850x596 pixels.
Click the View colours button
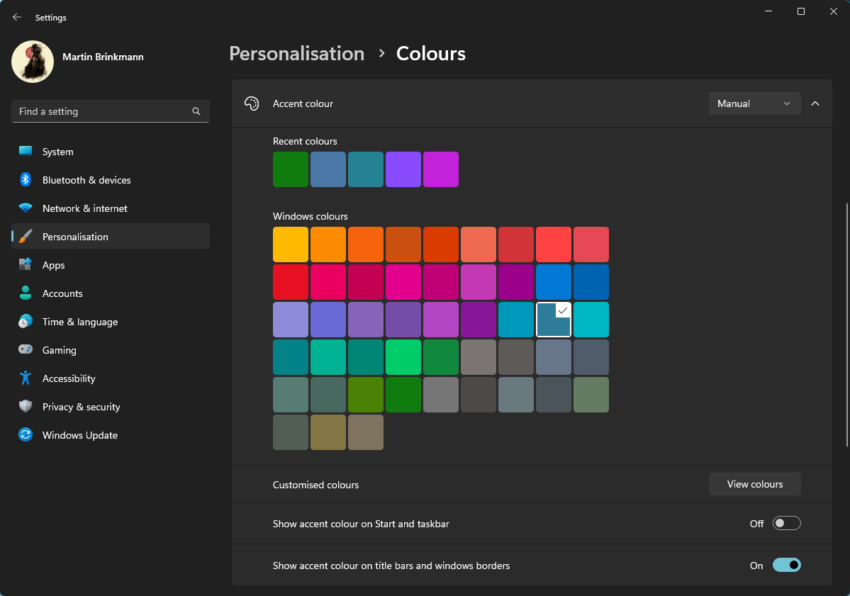point(754,484)
